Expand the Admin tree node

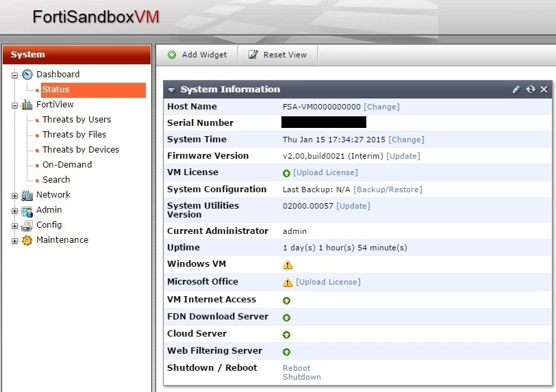click(14, 211)
